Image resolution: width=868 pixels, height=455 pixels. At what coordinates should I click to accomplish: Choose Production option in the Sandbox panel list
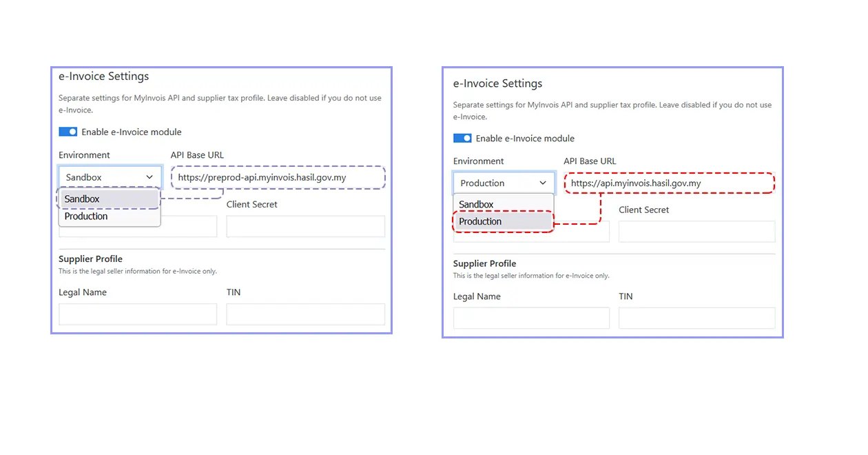coord(110,216)
